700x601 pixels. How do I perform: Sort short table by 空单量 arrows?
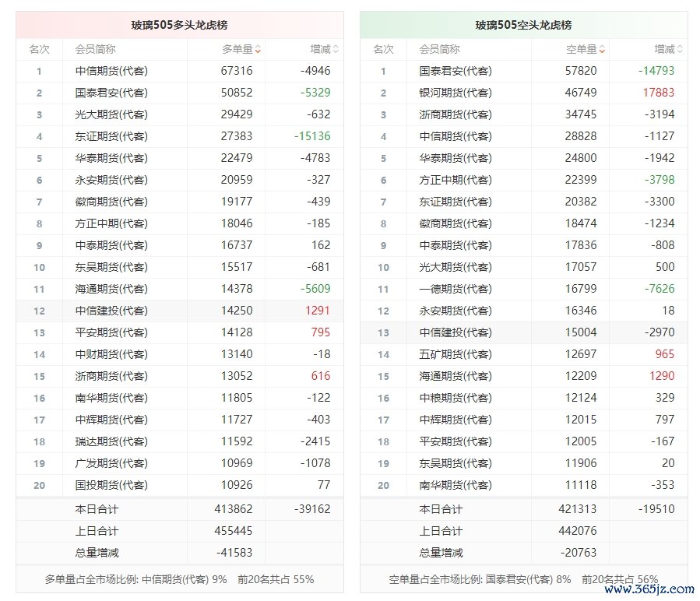pos(602,50)
